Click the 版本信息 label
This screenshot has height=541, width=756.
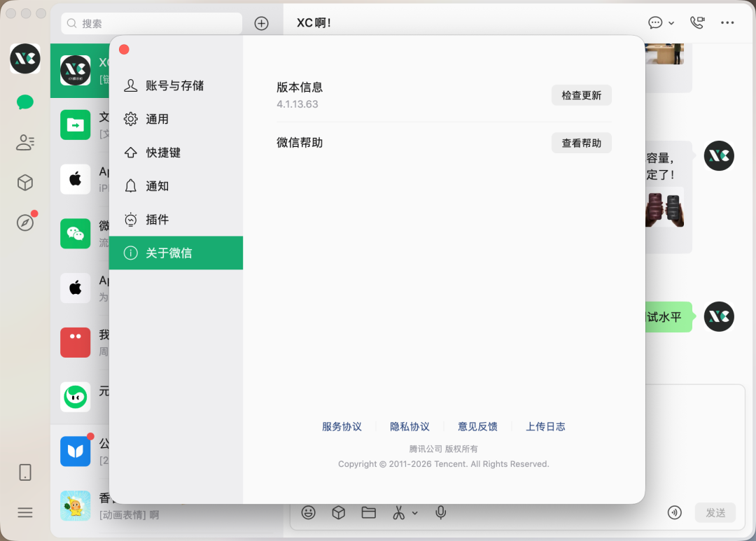300,87
